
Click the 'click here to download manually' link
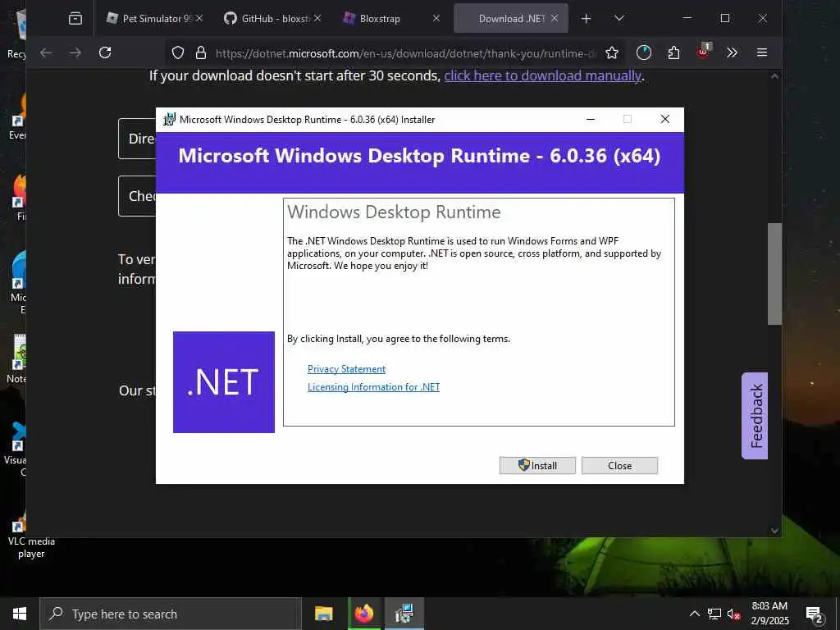click(x=543, y=76)
